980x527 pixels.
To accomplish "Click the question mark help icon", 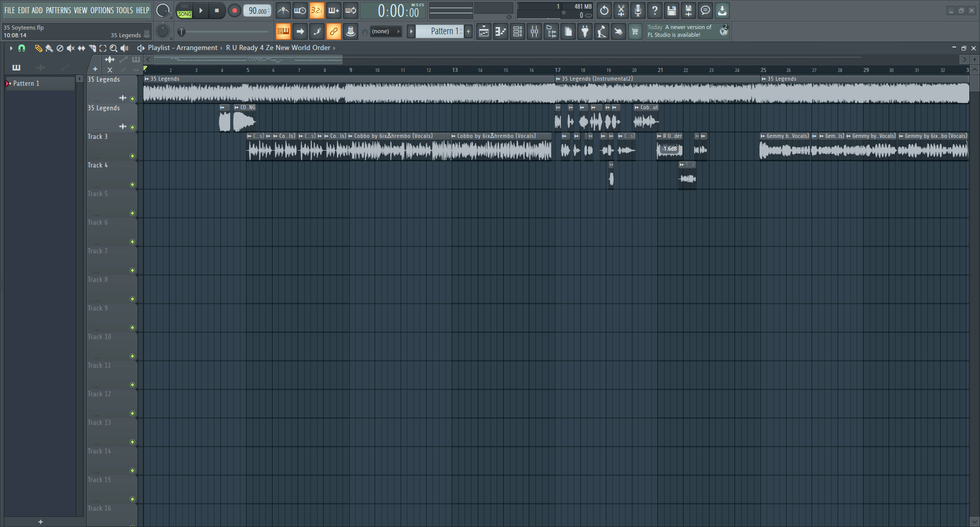I will click(x=655, y=10).
